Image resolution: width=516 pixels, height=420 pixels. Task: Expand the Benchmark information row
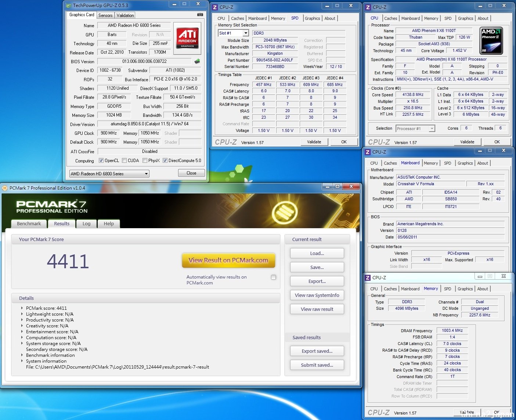click(22, 355)
